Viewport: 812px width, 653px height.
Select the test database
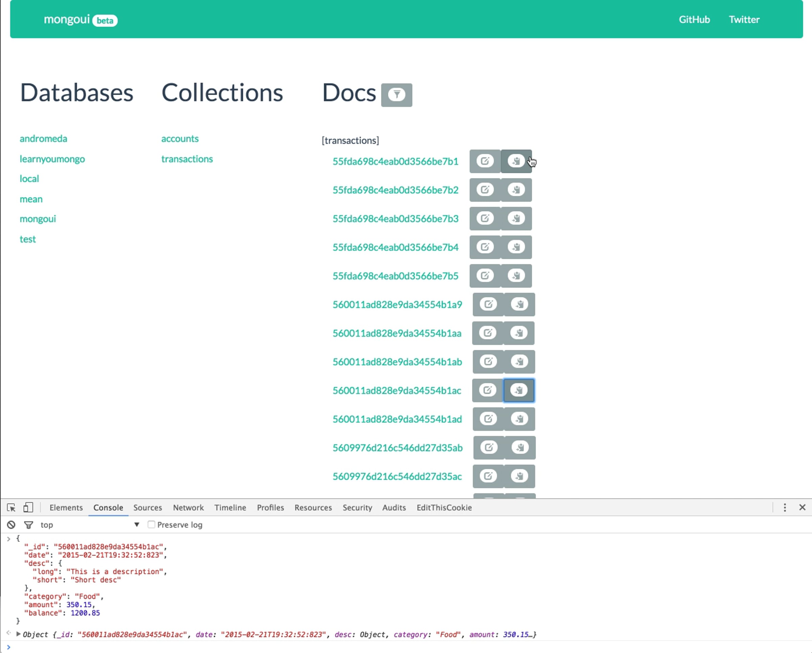28,239
